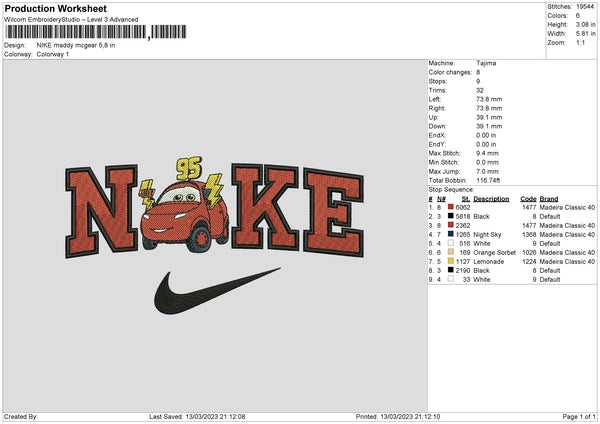Click the Trims value '32'

tap(480, 90)
